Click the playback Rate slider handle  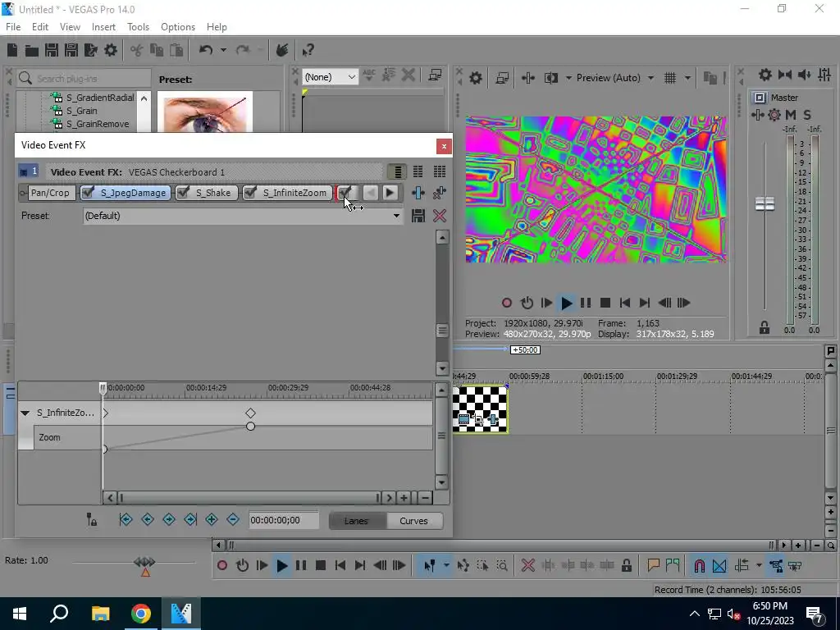pyautogui.click(x=144, y=562)
